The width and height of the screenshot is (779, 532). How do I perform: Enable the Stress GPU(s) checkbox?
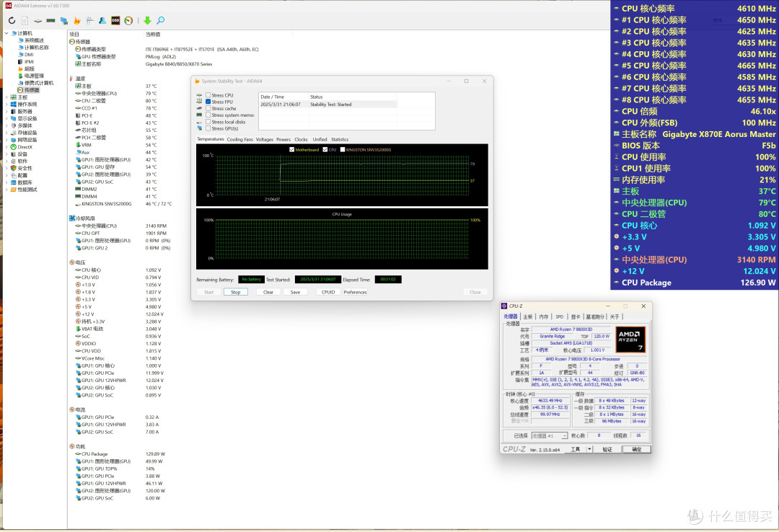point(208,128)
